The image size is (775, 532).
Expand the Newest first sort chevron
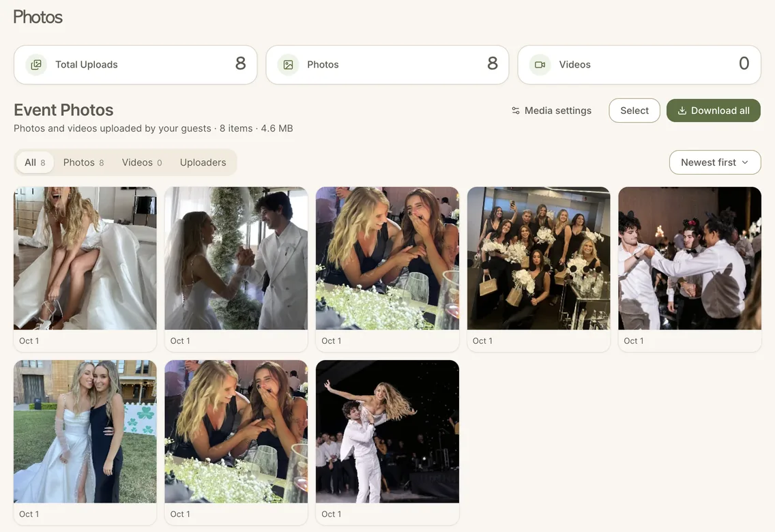745,162
